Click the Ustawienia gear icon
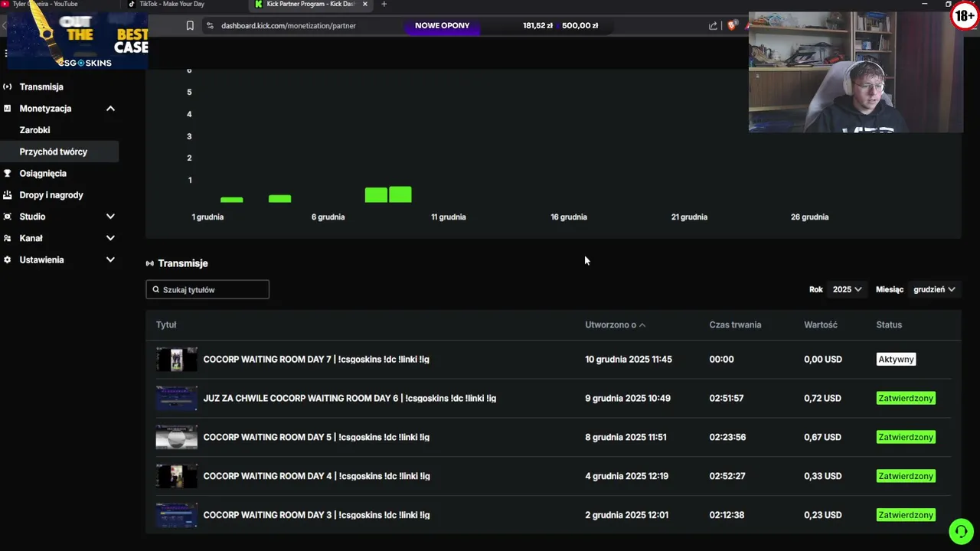Viewport: 980px width, 551px height. point(8,259)
